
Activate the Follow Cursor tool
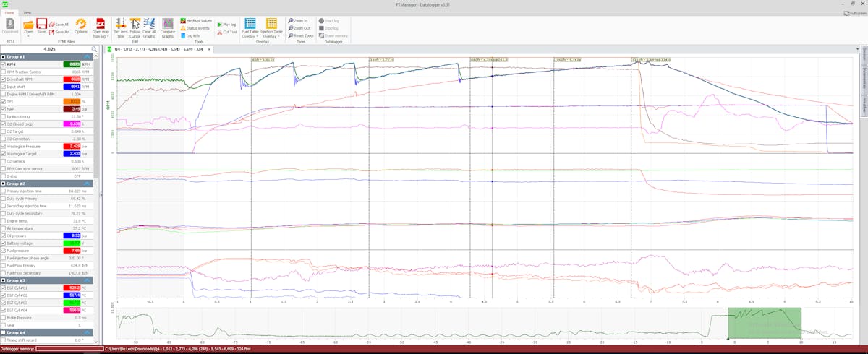coord(135,27)
